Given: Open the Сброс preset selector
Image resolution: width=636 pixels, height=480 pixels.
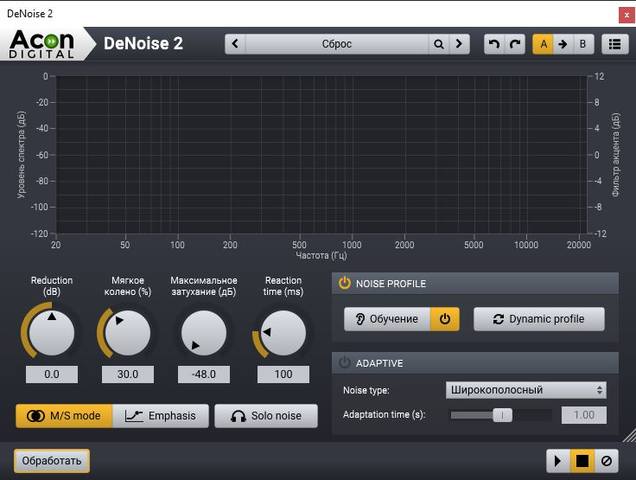Looking at the screenshot, I should coord(337,44).
